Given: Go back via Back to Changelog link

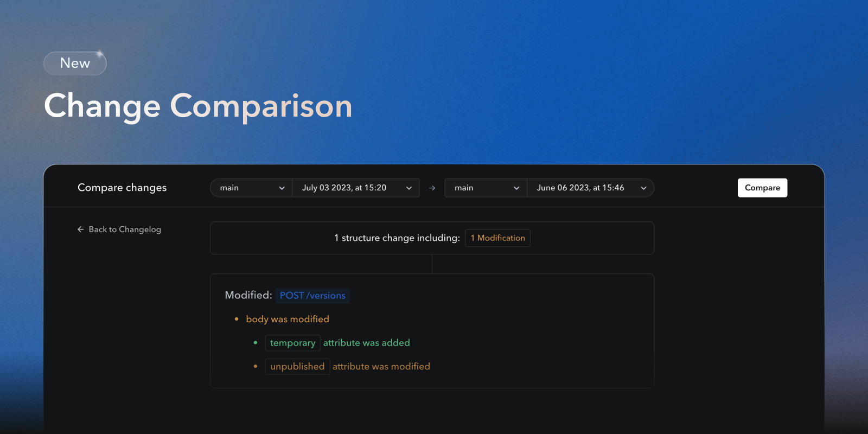Looking at the screenshot, I should 124,229.
